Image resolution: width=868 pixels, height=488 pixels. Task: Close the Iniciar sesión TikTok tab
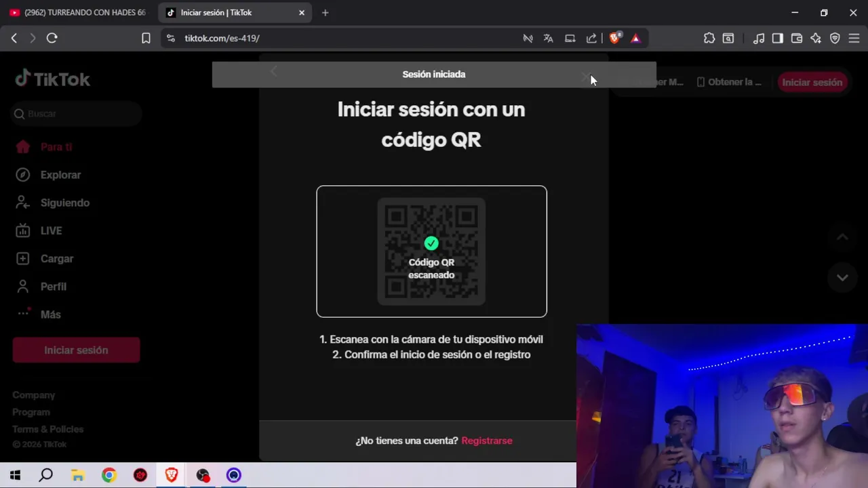click(302, 13)
